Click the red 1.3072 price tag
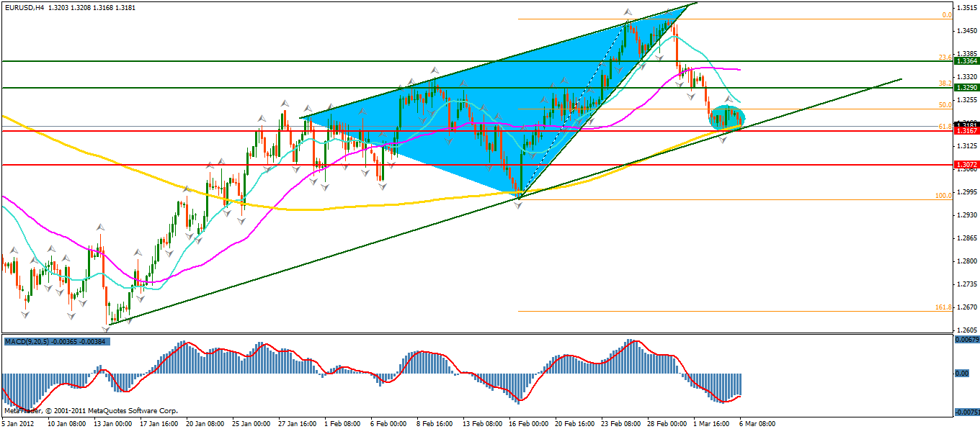This screenshot has height=429, width=980. pyautogui.click(x=966, y=165)
